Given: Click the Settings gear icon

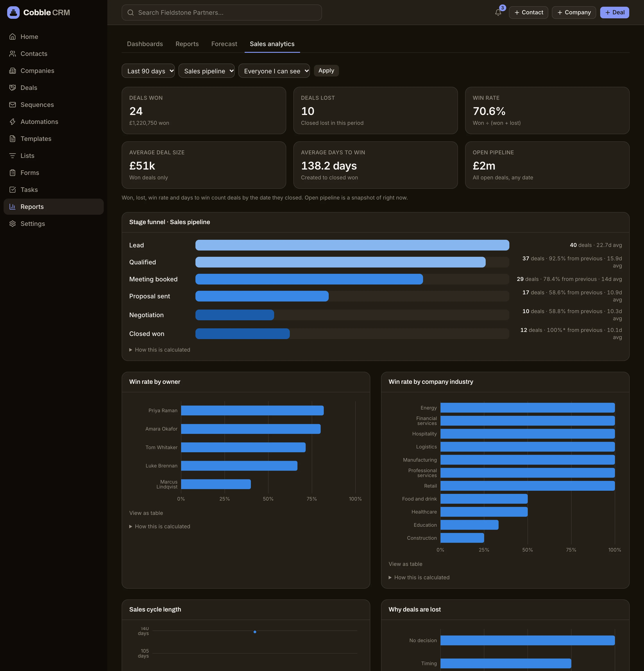Looking at the screenshot, I should 13,224.
